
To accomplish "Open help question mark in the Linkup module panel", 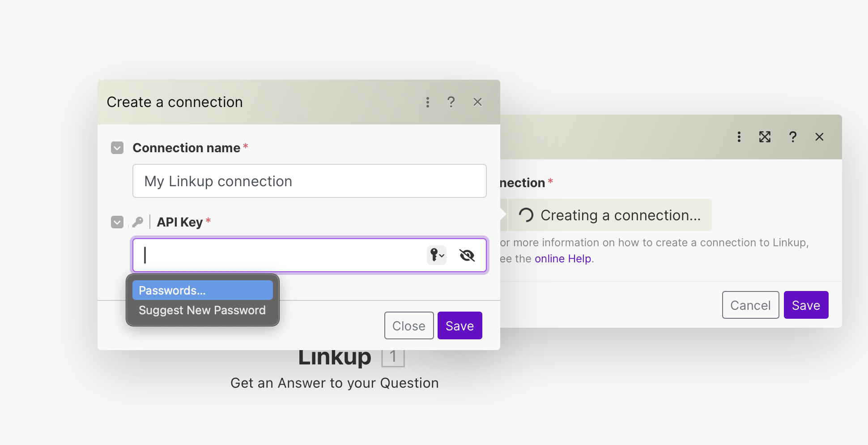I will point(792,137).
